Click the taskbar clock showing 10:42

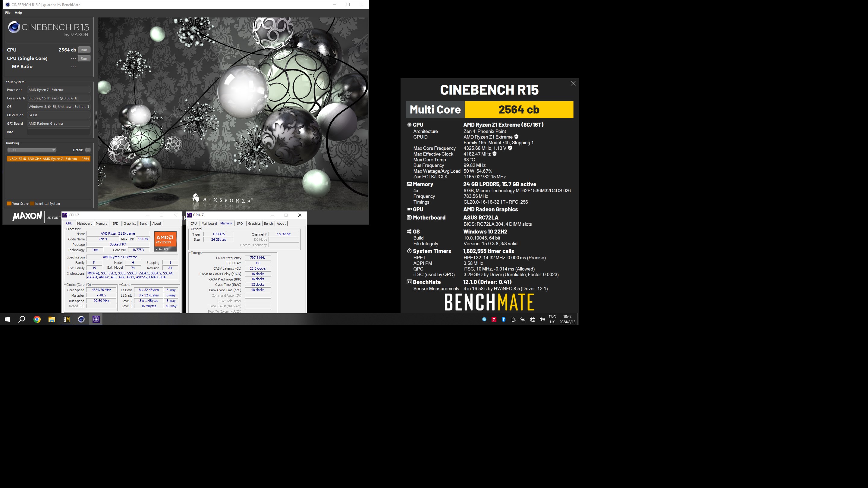tap(568, 319)
